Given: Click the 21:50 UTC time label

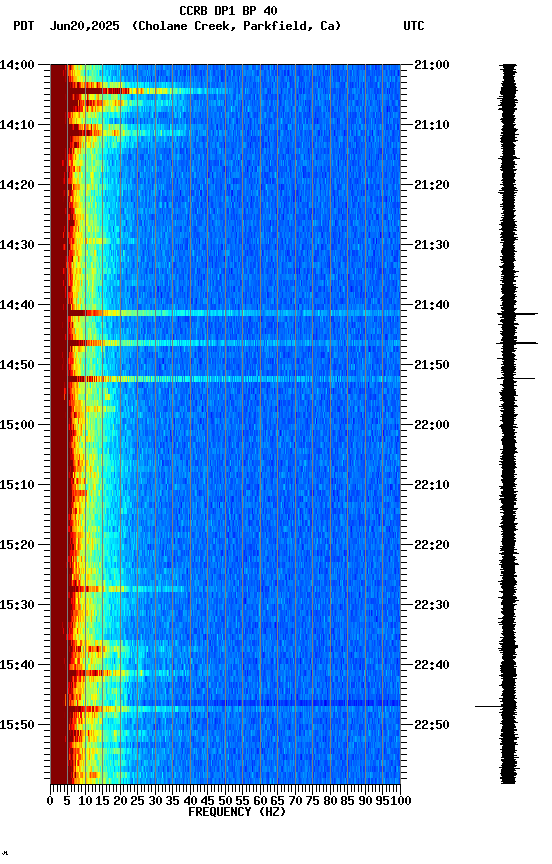Looking at the screenshot, I should point(432,365).
